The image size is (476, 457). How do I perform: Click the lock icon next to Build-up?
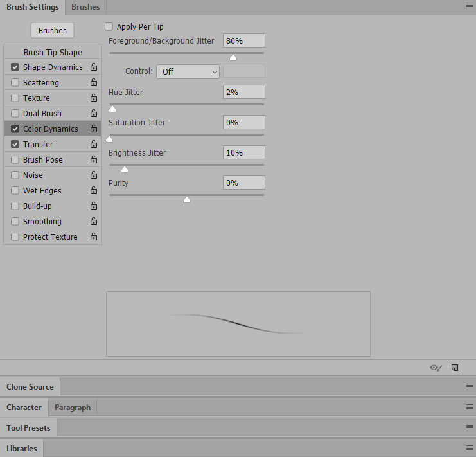pos(94,206)
